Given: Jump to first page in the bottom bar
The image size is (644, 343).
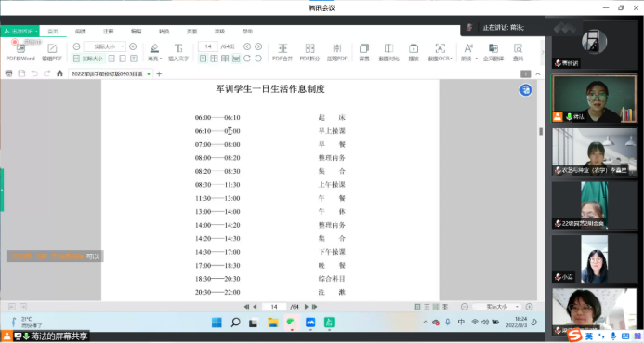Looking at the screenshot, I should point(246,307).
